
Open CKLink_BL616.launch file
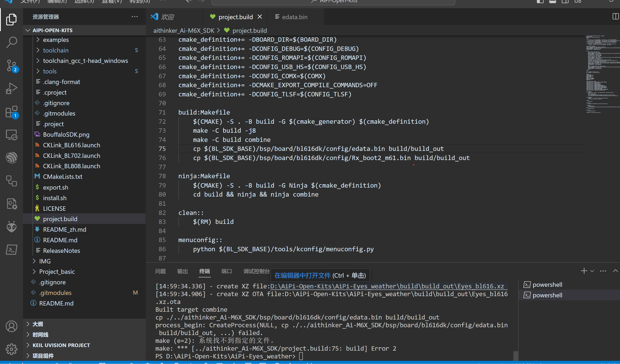click(84, 145)
